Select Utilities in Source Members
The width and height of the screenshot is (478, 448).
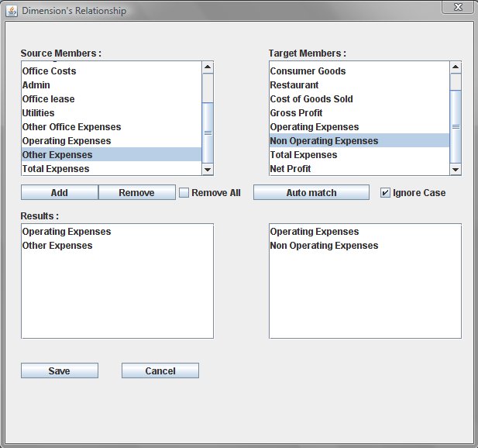39,113
